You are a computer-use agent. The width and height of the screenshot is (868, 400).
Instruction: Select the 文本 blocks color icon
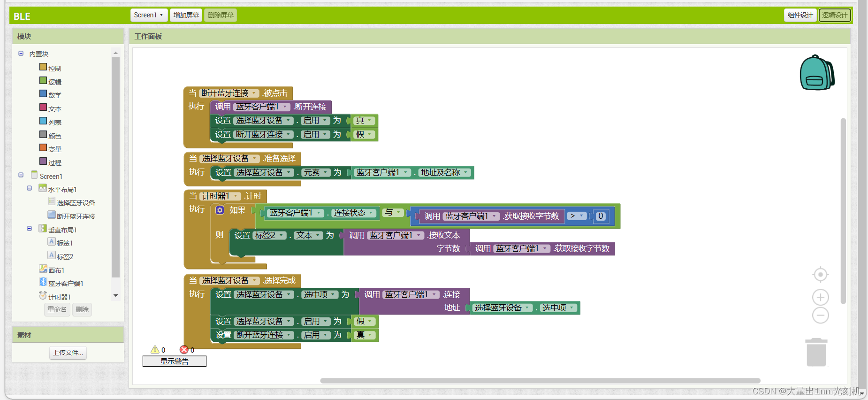click(x=43, y=108)
